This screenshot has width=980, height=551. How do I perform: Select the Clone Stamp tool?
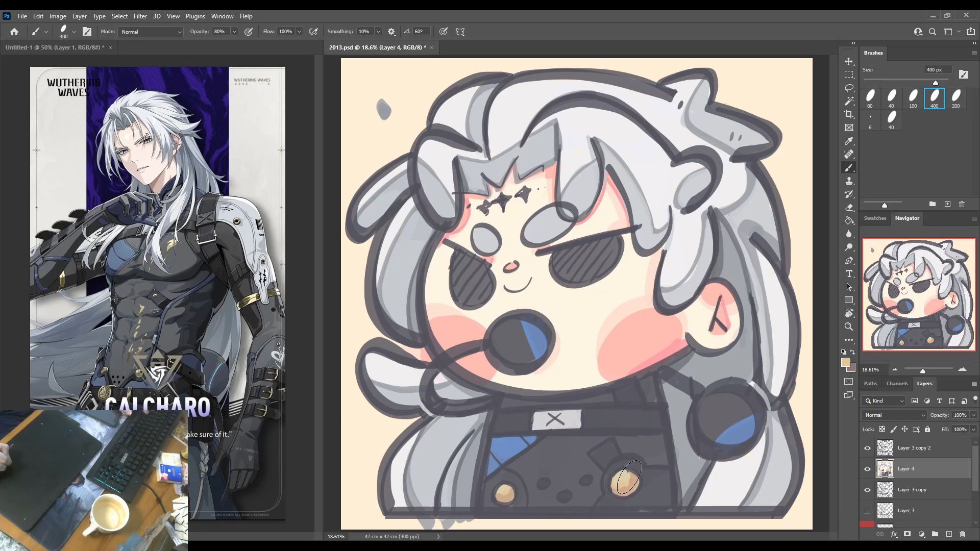(849, 181)
